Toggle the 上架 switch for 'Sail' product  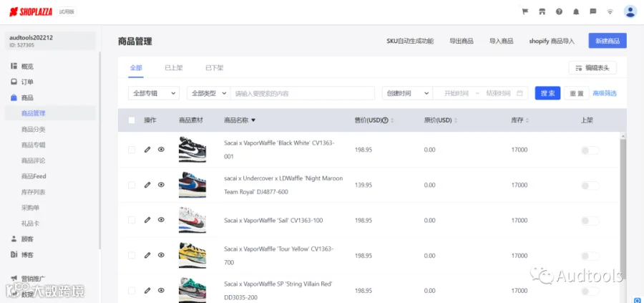[x=590, y=221]
